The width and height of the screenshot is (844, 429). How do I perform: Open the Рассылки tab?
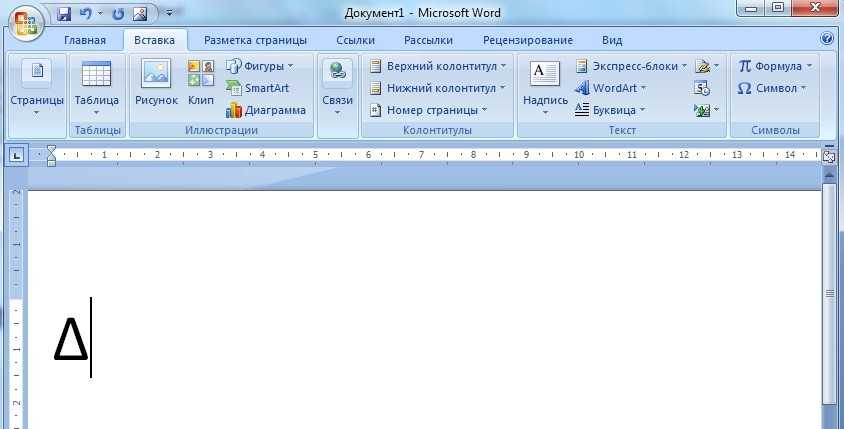coord(428,40)
